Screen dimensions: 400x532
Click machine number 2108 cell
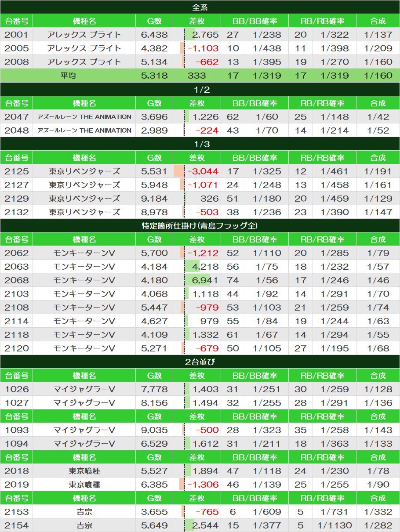coord(16,307)
